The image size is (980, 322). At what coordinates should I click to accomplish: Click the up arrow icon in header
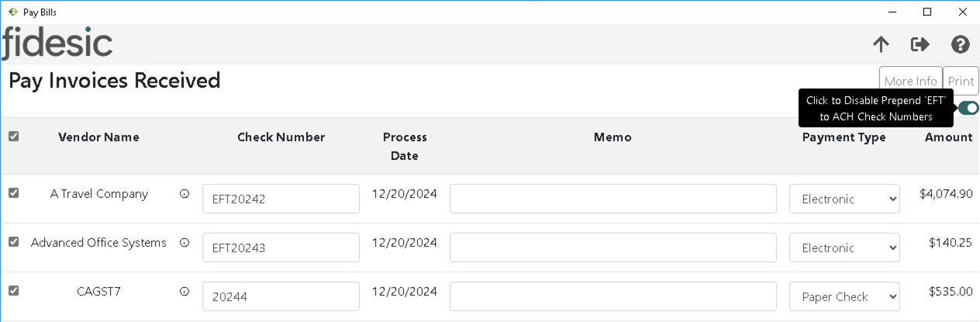tap(881, 44)
